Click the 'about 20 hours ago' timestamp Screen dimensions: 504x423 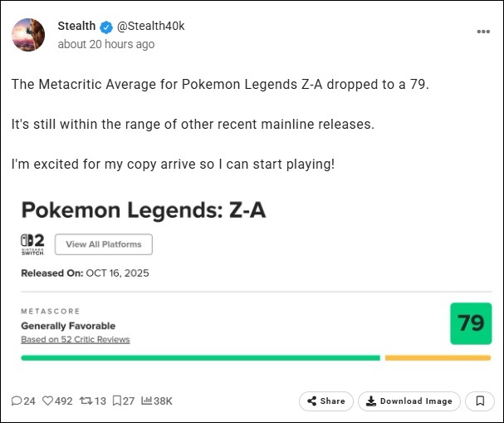tap(105, 44)
